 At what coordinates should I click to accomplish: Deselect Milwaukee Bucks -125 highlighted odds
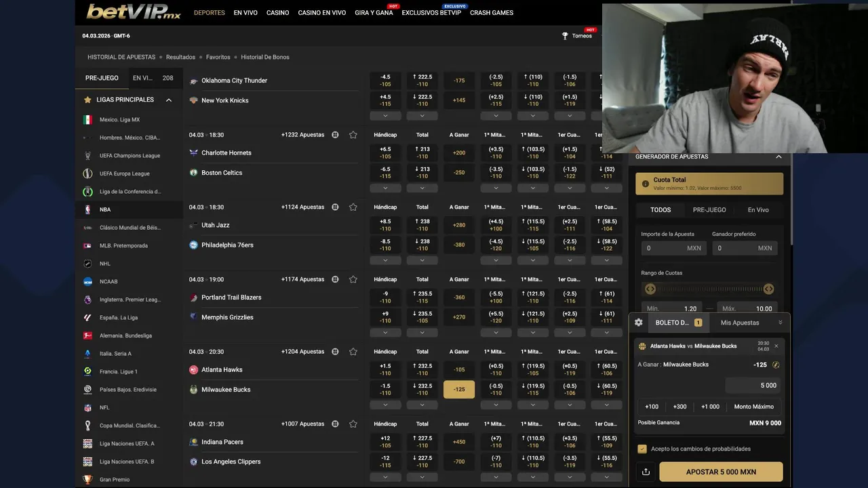click(459, 390)
